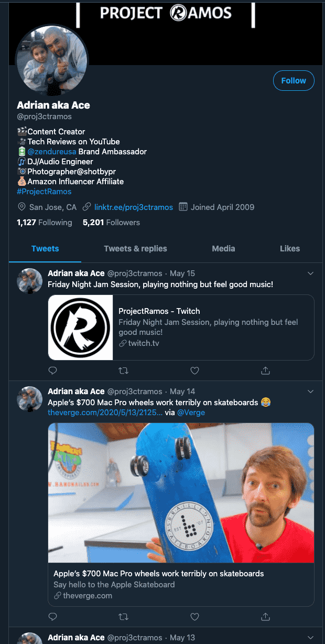Like the Friday Night Jam Session tweet
This screenshot has width=325, height=644.
pyautogui.click(x=194, y=371)
